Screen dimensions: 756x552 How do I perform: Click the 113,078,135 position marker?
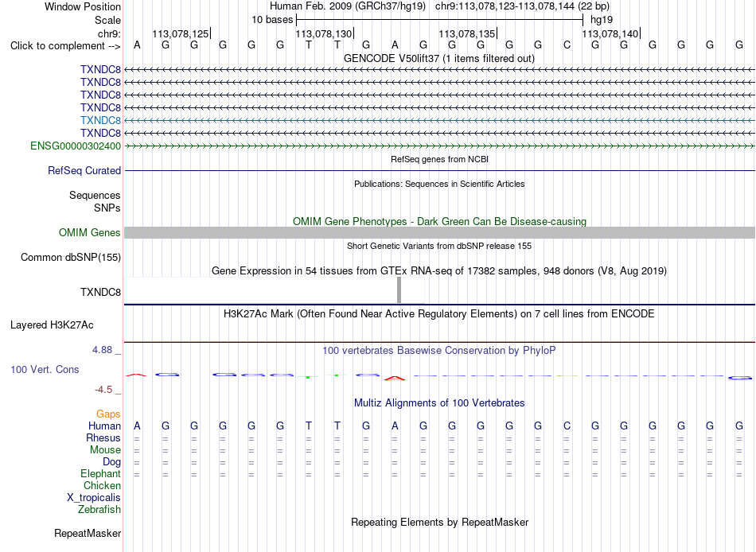click(468, 33)
